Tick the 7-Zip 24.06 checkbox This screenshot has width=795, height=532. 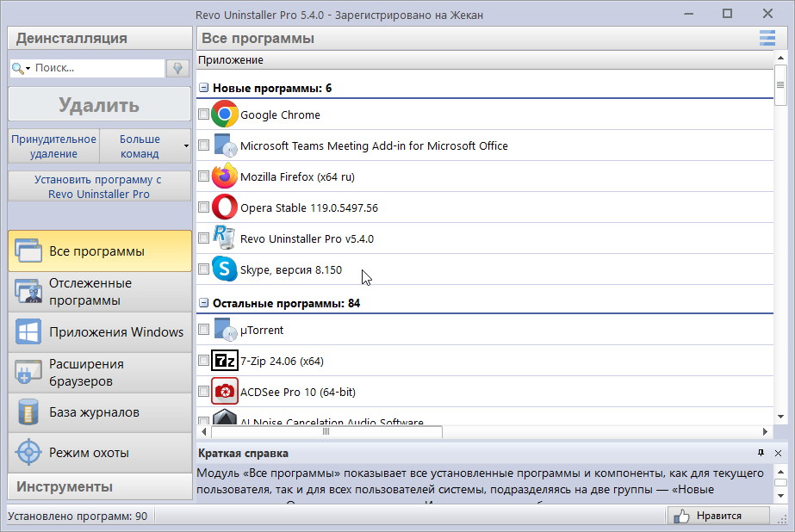pos(203,360)
